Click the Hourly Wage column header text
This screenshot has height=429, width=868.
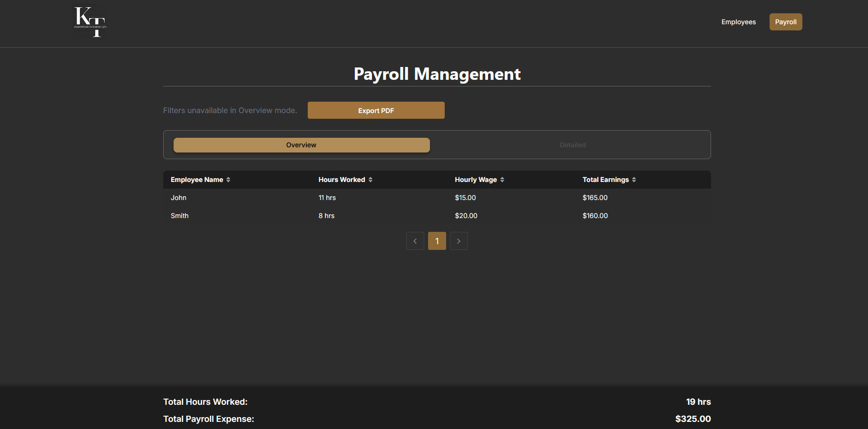476,180
